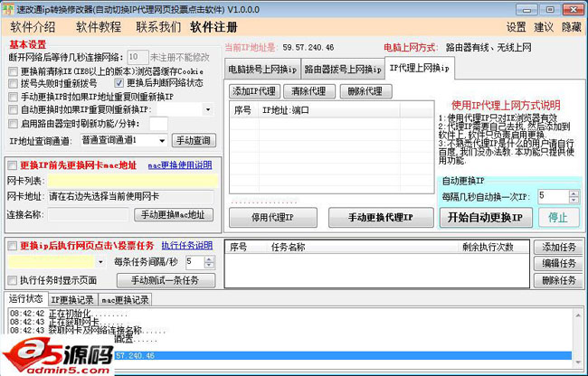Viewport: 588px width, 376px height.
Task: Click log scrollbar up arrow
Action: coord(577,315)
